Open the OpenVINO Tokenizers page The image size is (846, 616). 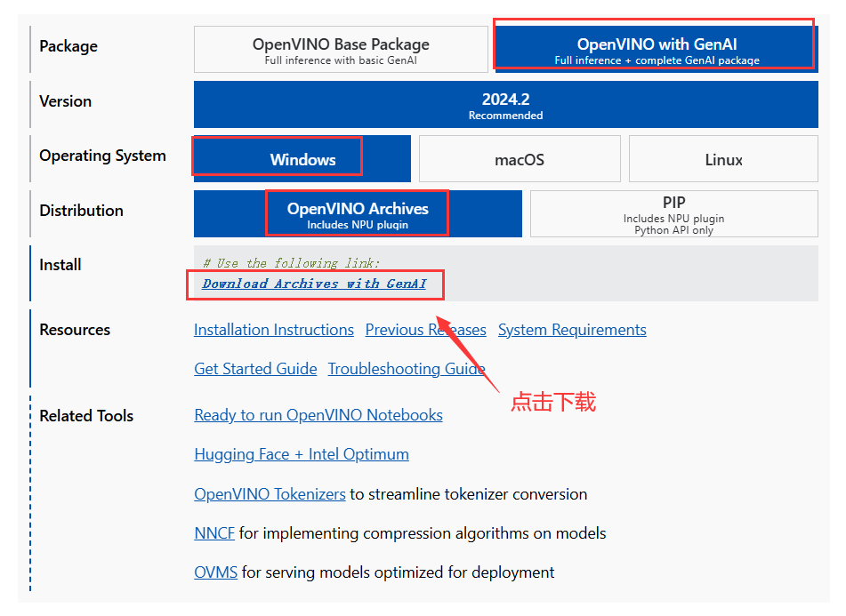pyautogui.click(x=270, y=494)
